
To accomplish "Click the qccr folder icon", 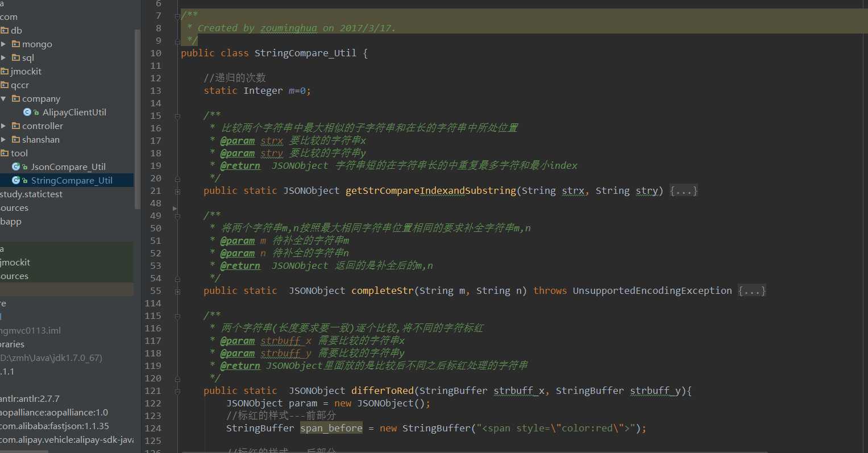I will click(x=5, y=85).
